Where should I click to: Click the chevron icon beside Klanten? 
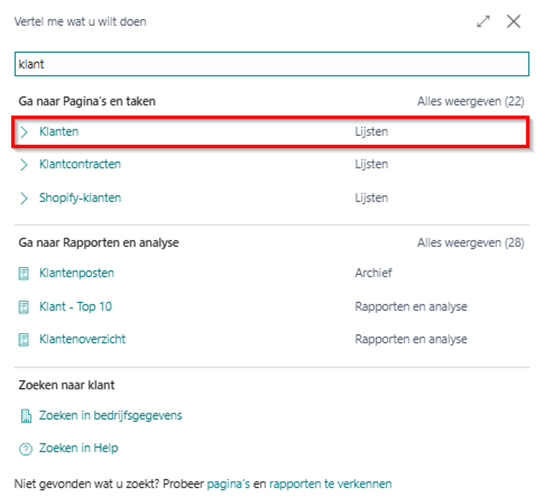pos(24,132)
